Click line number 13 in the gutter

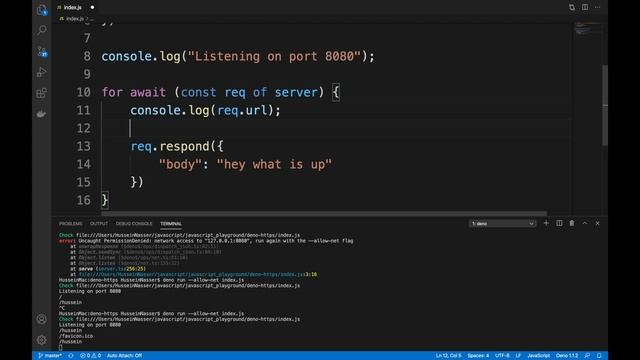[84, 146]
